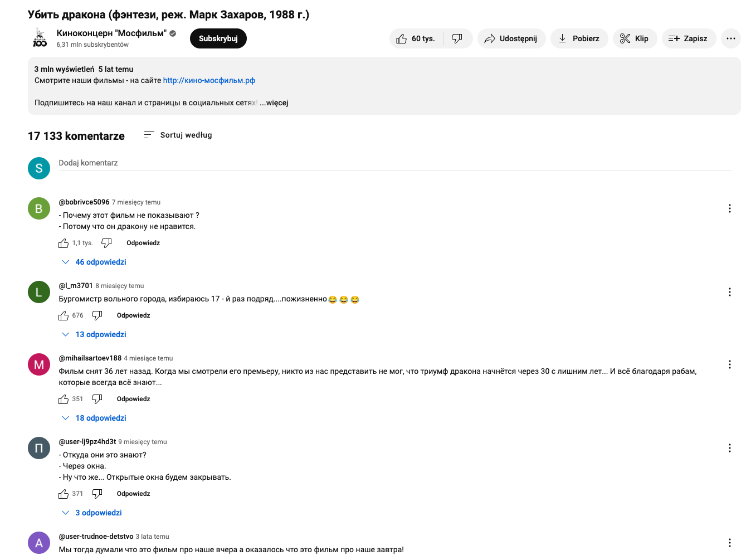
Task: Open options menu for @bobrivce5096 comment
Action: point(729,208)
